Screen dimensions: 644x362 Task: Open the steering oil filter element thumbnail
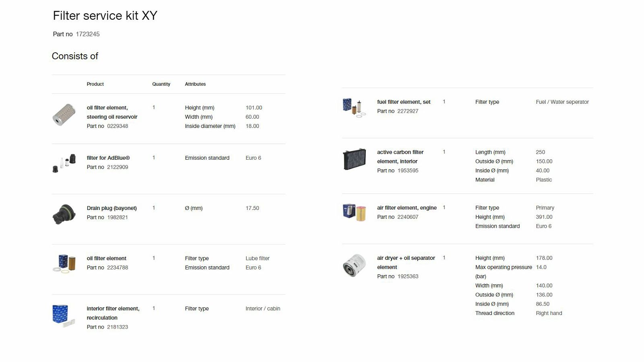[x=64, y=115]
